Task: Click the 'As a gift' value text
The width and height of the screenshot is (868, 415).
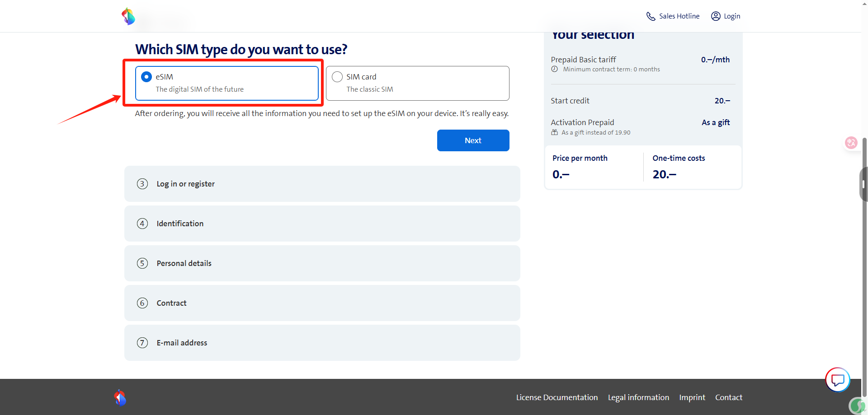Action: [716, 122]
